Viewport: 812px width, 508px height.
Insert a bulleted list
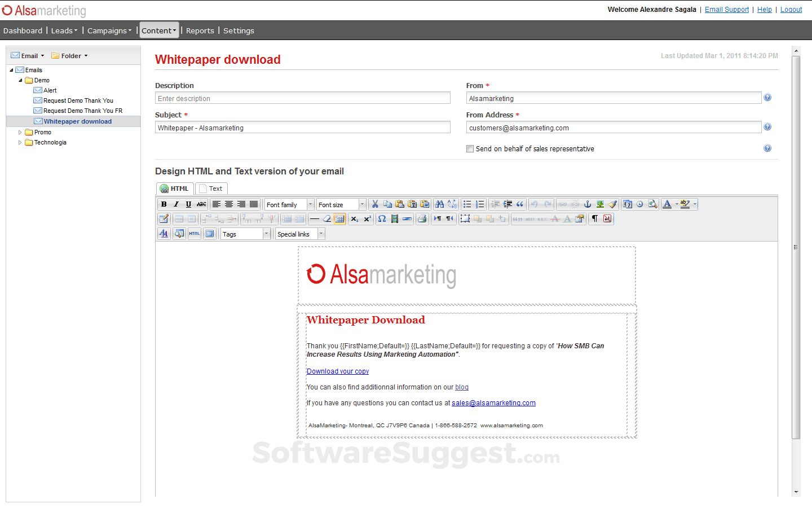[467, 204]
